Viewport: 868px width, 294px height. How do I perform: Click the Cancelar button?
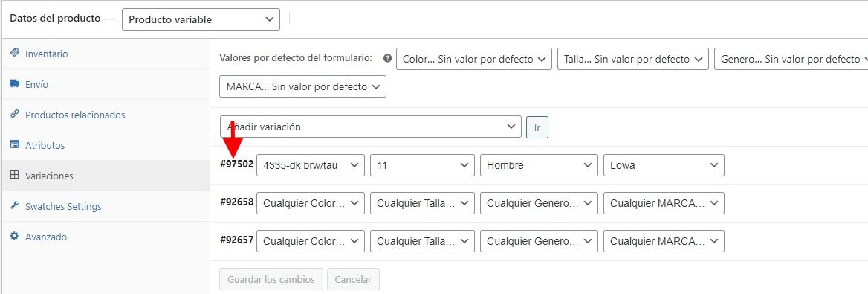click(x=353, y=279)
